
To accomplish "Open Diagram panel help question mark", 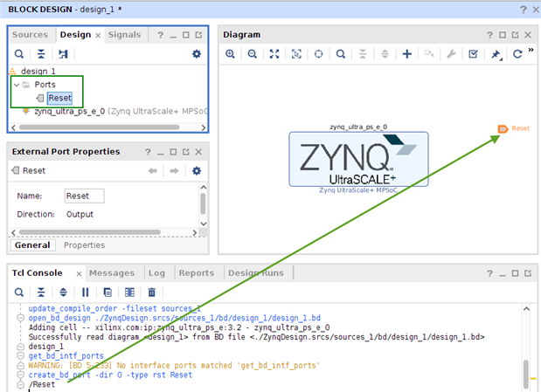I will pos(489,35).
